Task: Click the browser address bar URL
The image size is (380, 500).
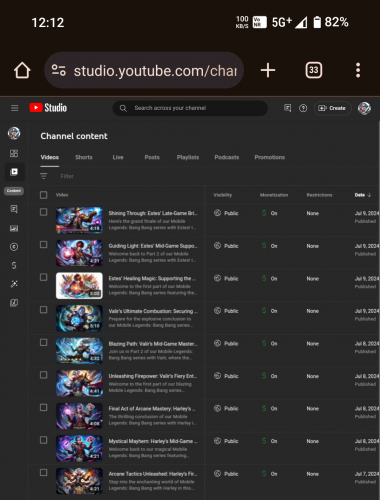Action: pyautogui.click(x=155, y=71)
